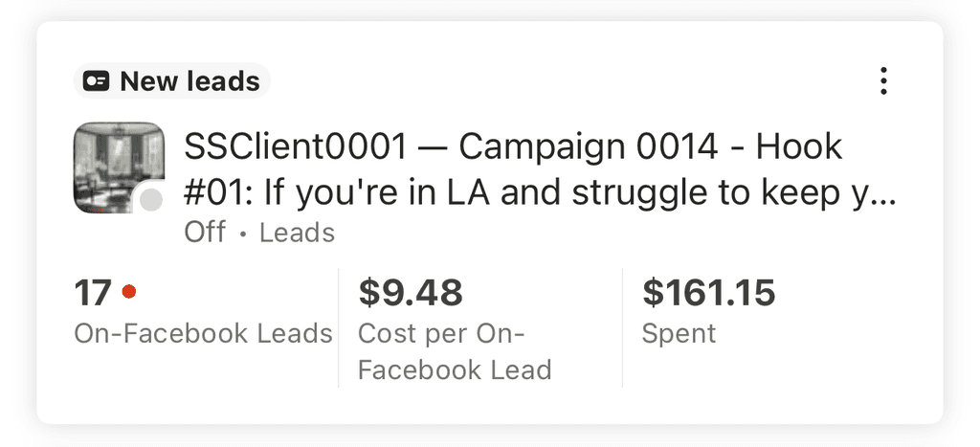Image resolution: width=980 pixels, height=447 pixels.
Task: Click the Off delivery status text
Action: [205, 233]
